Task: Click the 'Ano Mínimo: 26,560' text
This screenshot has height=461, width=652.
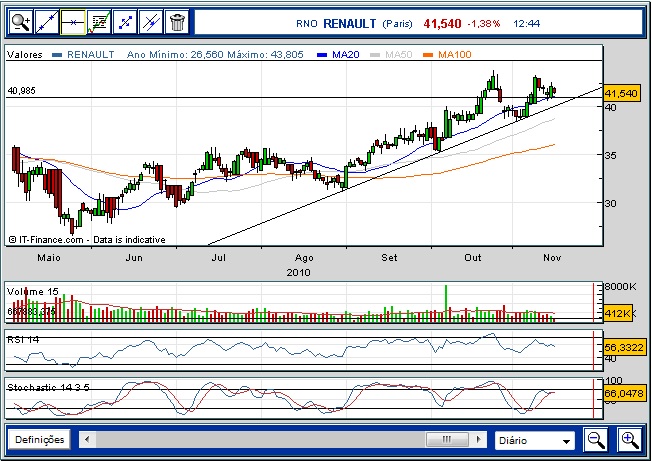Action: (x=175, y=54)
